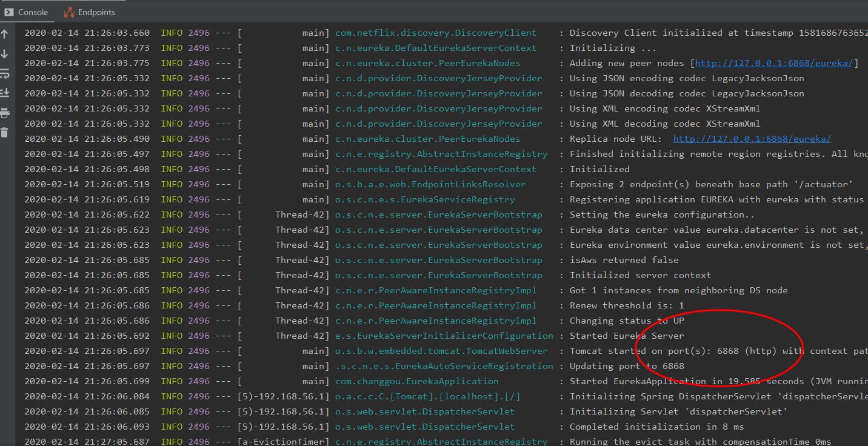Click class name e.s.EurekaServerInitializerConfiguration
The image size is (868, 446).
pyautogui.click(x=444, y=336)
